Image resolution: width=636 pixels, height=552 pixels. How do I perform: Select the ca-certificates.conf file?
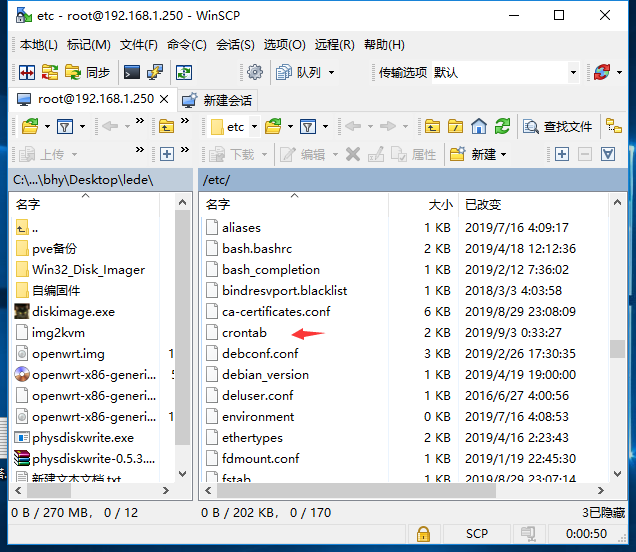pyautogui.click(x=276, y=311)
